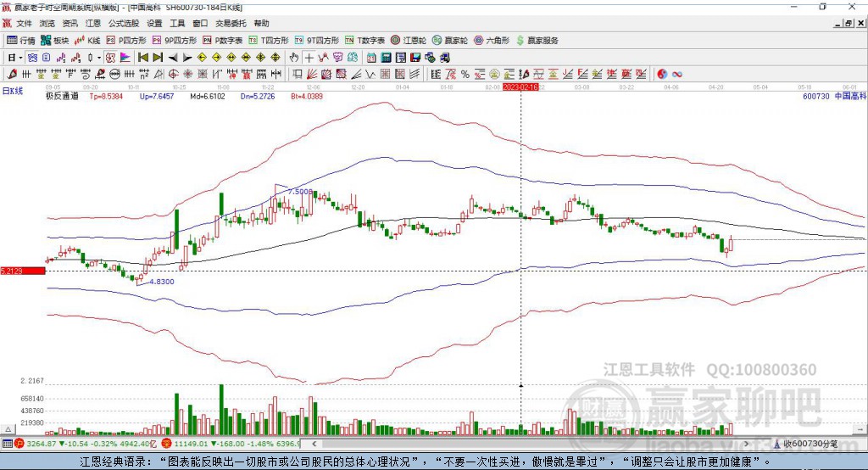Click the red fan lines icon

(312, 75)
